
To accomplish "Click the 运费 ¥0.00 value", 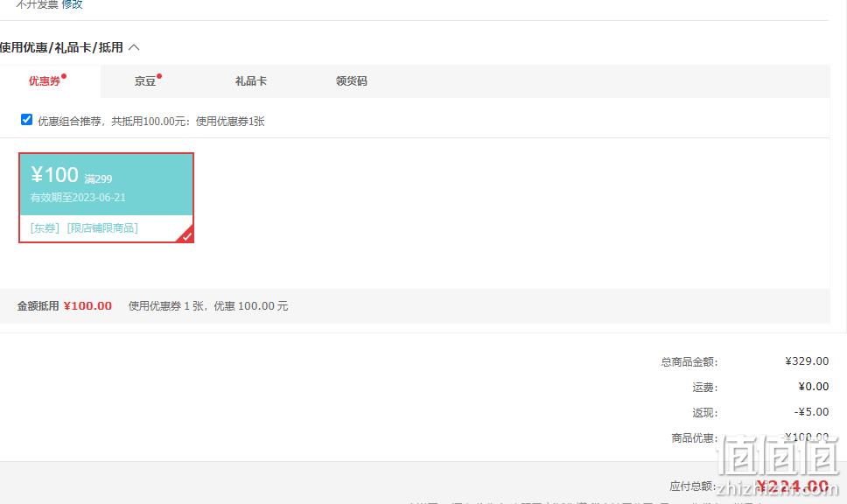I will pyautogui.click(x=814, y=386).
